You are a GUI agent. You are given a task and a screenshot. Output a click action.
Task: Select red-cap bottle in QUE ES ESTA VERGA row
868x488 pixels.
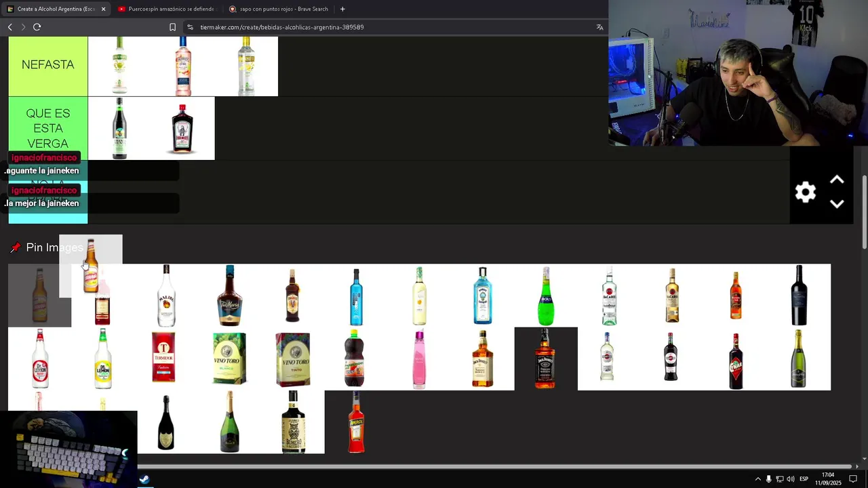(x=183, y=128)
